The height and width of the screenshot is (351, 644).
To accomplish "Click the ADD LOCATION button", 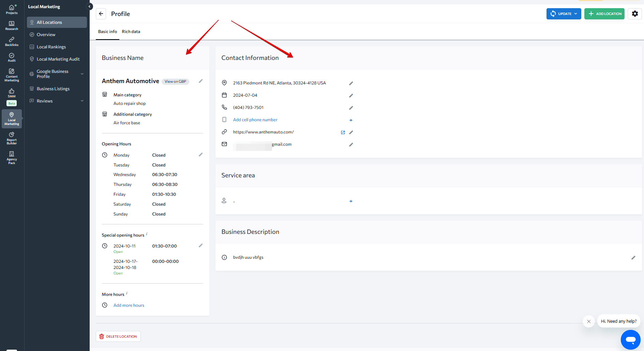I will (604, 14).
